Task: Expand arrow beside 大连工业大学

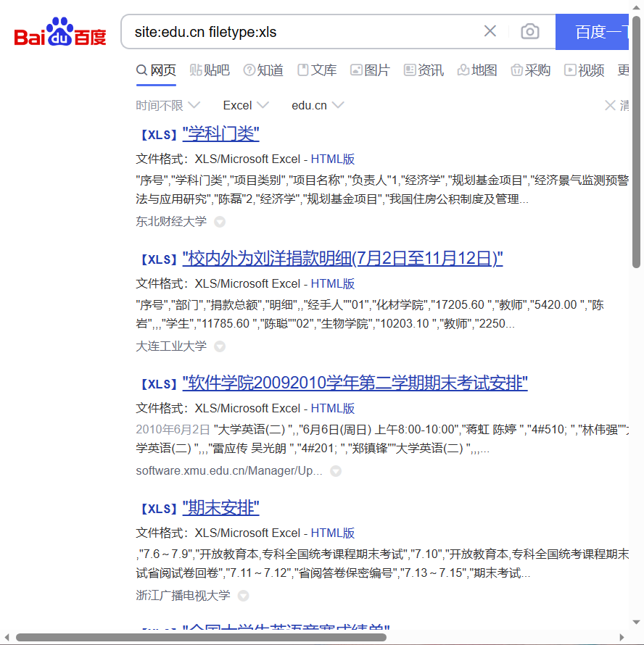Action: coord(220,346)
